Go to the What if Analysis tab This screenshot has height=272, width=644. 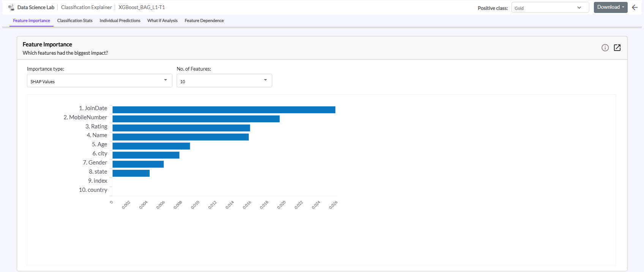[x=162, y=21]
